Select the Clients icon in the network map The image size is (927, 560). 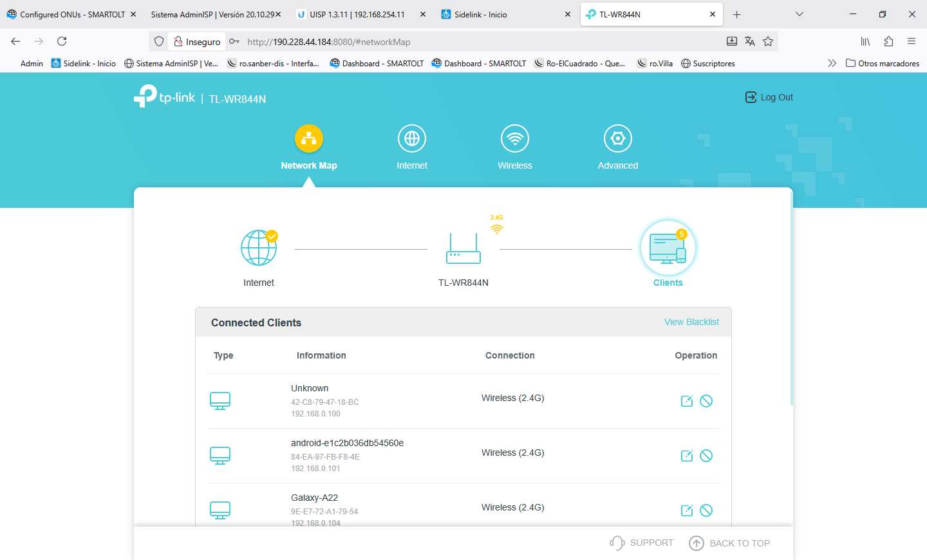click(668, 249)
